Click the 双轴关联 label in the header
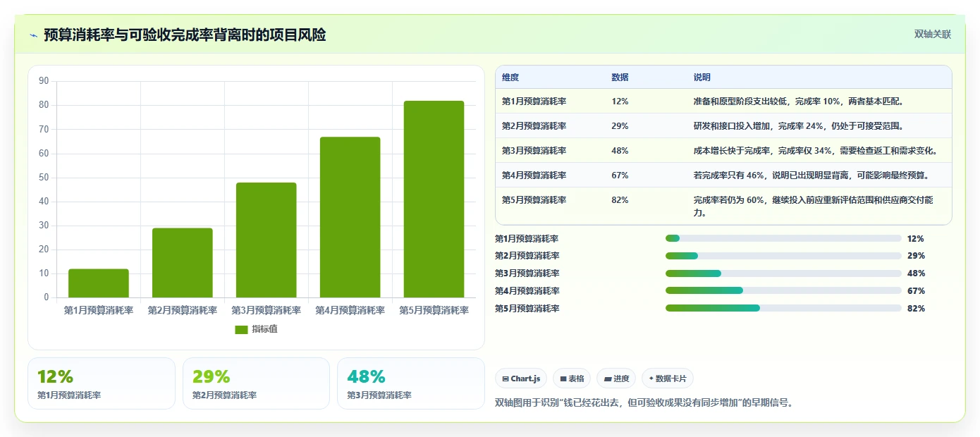Screen dimensions: 980x437 point(933,35)
